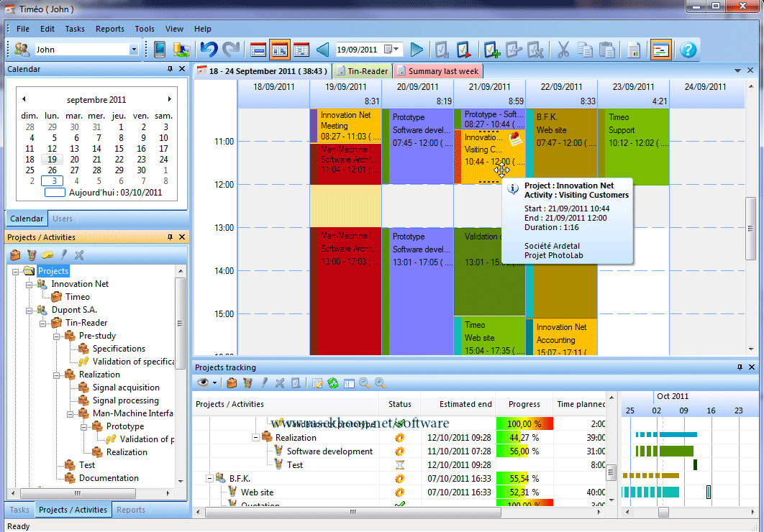Click the Cut scissors icon

pos(563,50)
